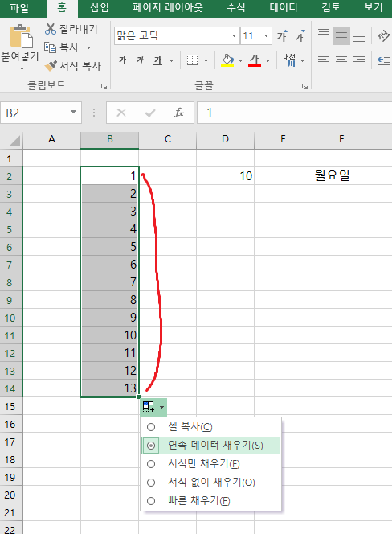Select column D header
This screenshot has width=392, height=534.
click(225, 139)
